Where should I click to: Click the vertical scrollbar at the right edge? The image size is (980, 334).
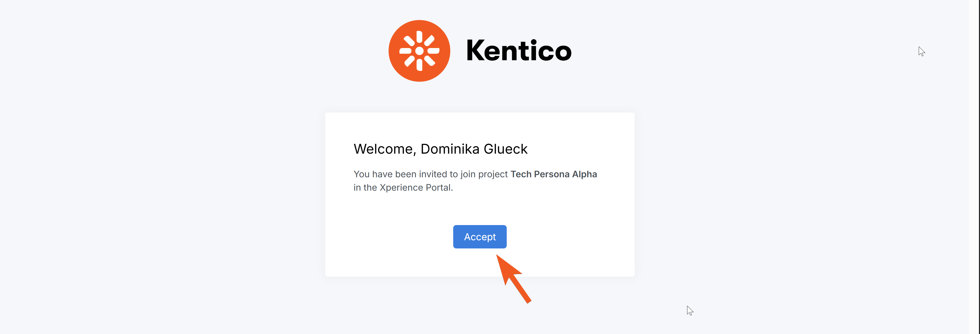click(x=974, y=167)
